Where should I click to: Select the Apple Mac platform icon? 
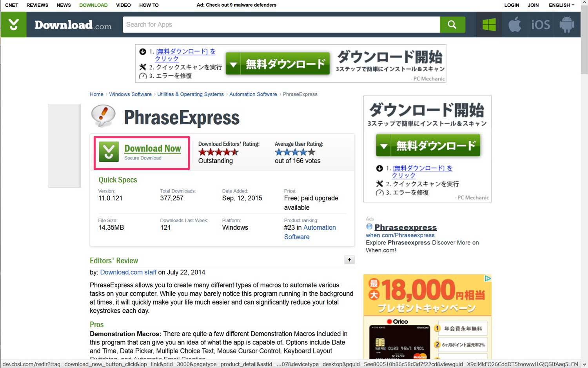[515, 25]
